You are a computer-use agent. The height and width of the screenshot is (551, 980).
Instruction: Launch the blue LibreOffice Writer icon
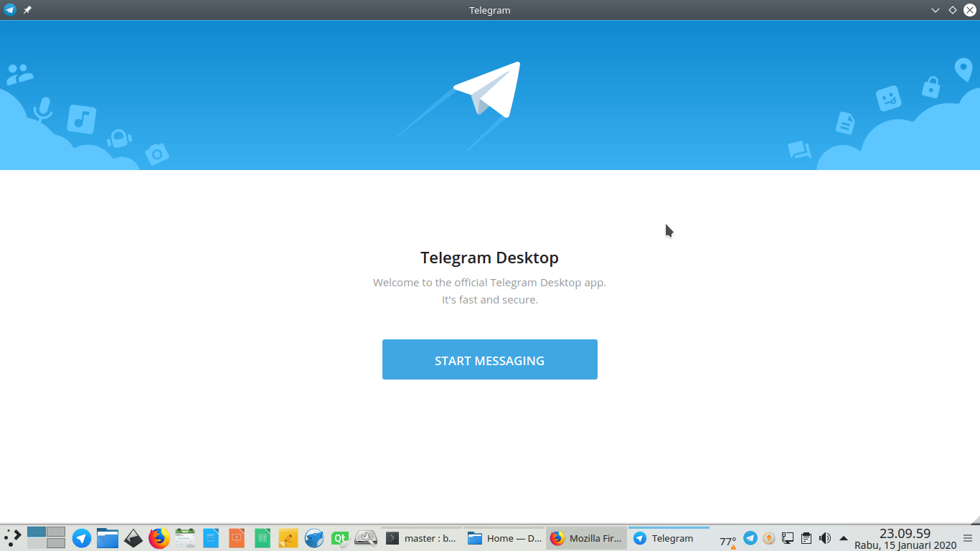click(211, 538)
